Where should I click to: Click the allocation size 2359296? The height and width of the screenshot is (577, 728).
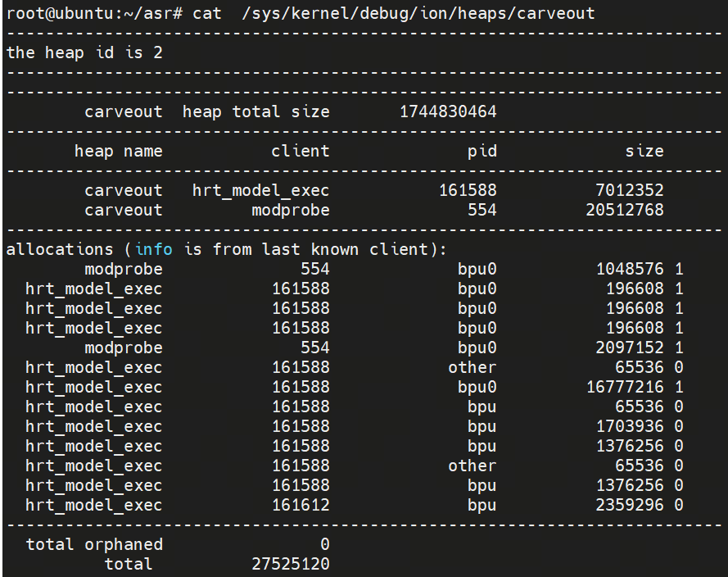pyautogui.click(x=629, y=505)
